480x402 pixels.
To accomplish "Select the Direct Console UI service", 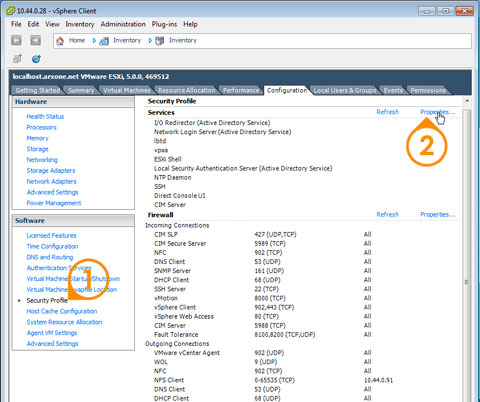I will coord(180,196).
